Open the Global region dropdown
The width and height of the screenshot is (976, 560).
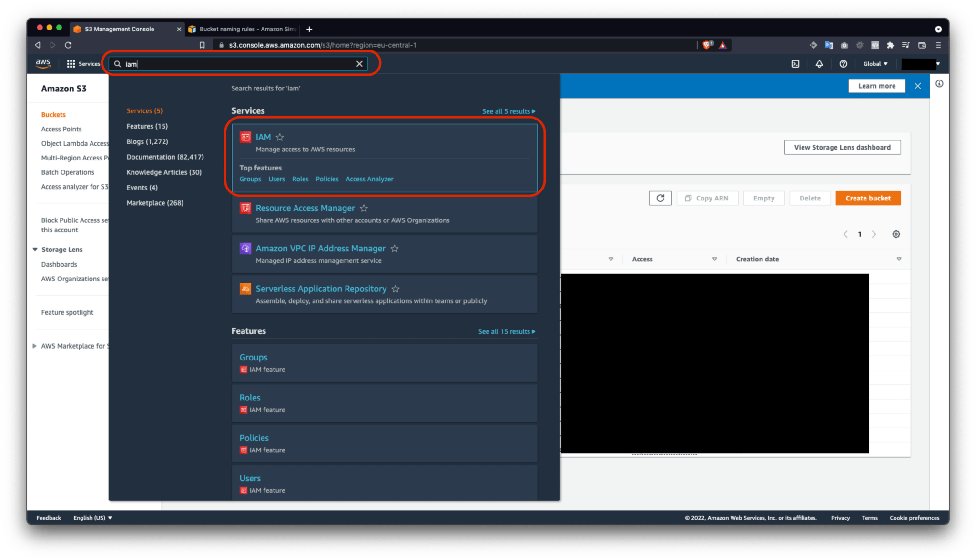coord(875,63)
